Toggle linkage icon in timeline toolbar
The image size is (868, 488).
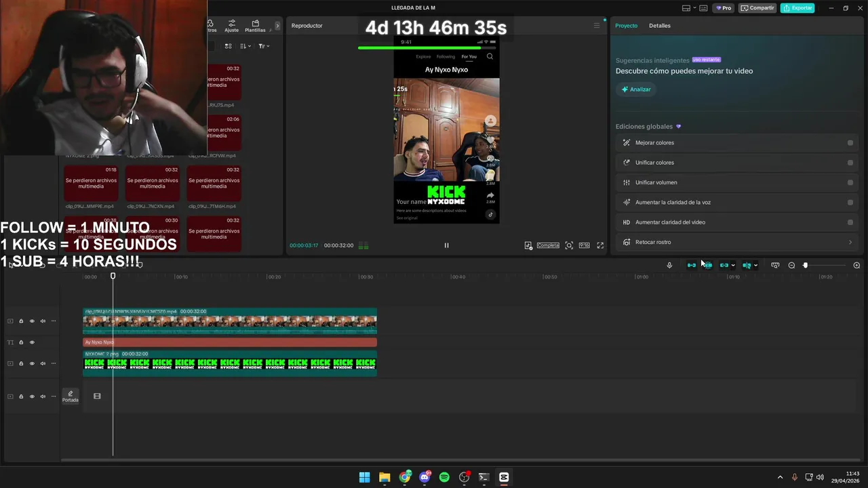[x=724, y=265]
